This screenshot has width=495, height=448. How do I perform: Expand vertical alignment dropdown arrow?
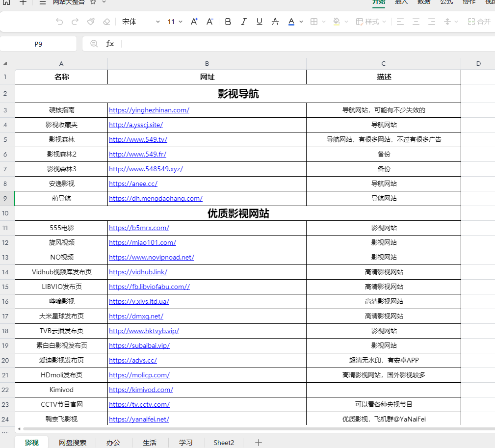pyautogui.click(x=456, y=22)
